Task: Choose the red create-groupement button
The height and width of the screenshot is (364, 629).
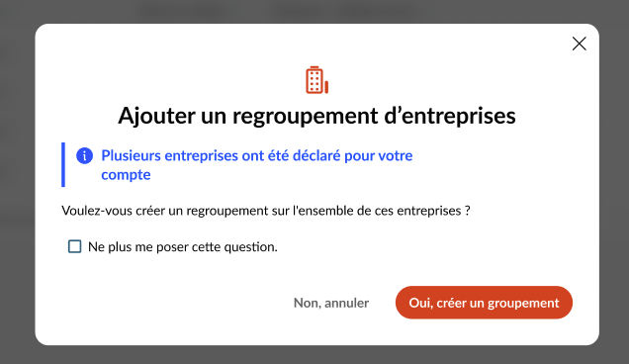Action: pyautogui.click(x=484, y=303)
